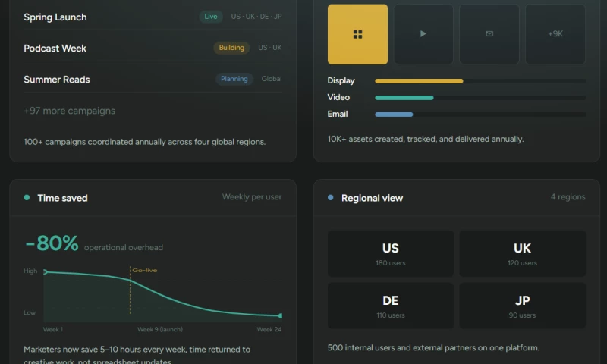
Task: Open the Podcast Week campaign
Action: point(153,48)
